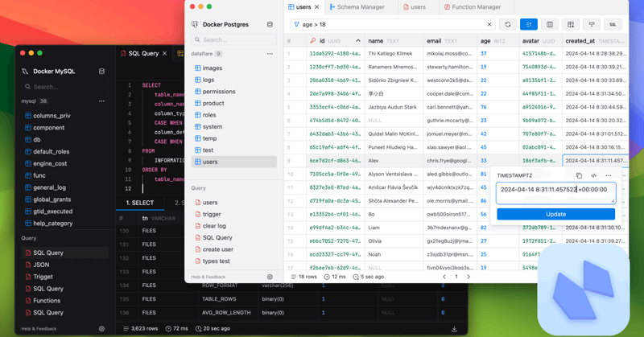Close the users table tab

tap(316, 7)
